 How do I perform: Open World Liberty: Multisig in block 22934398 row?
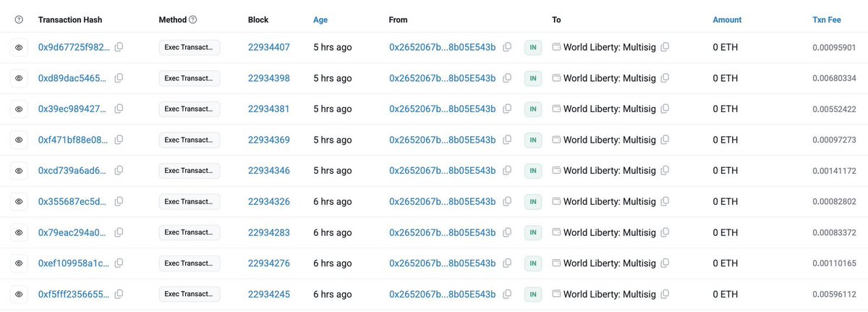(x=610, y=78)
